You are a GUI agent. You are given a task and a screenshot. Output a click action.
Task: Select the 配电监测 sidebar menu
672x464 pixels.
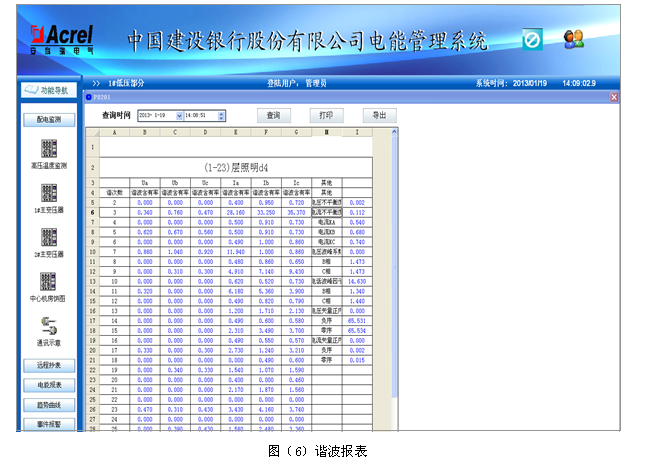point(49,120)
